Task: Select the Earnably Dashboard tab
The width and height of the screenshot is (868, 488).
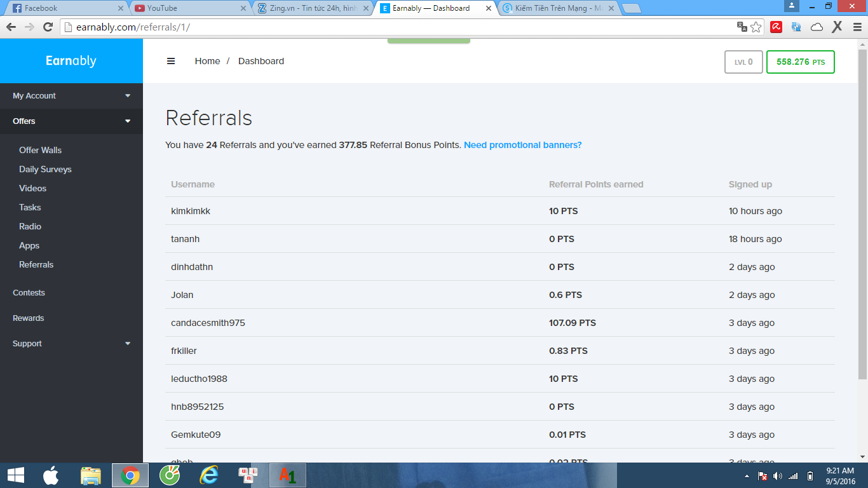Action: click(x=434, y=8)
